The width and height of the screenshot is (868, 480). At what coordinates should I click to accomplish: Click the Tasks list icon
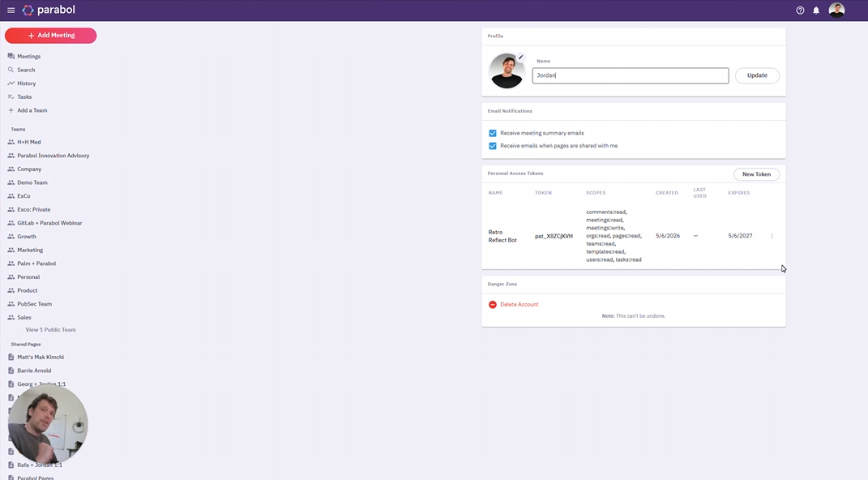point(11,96)
